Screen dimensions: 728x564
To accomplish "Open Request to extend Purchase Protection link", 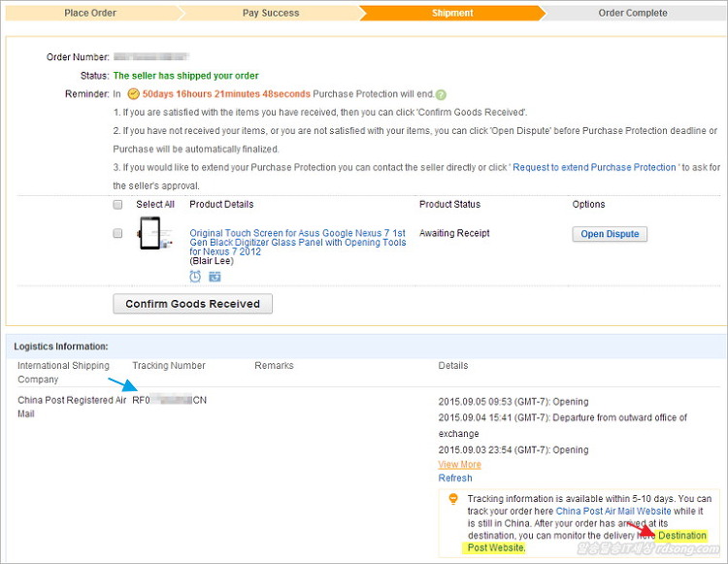I will tap(594, 167).
